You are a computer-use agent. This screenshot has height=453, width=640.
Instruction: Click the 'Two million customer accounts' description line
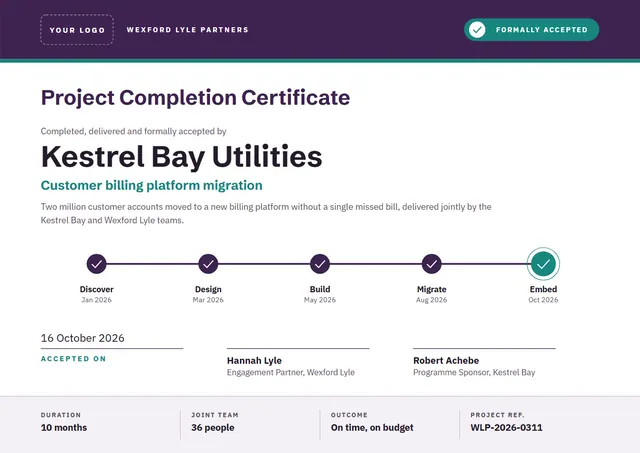tap(266, 207)
